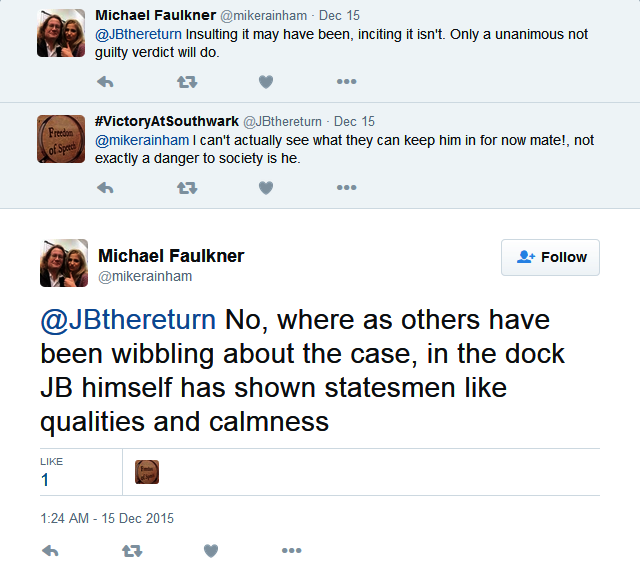This screenshot has width=640, height=569.
Task: Retweet the main wibbling tweet
Action: tap(131, 551)
